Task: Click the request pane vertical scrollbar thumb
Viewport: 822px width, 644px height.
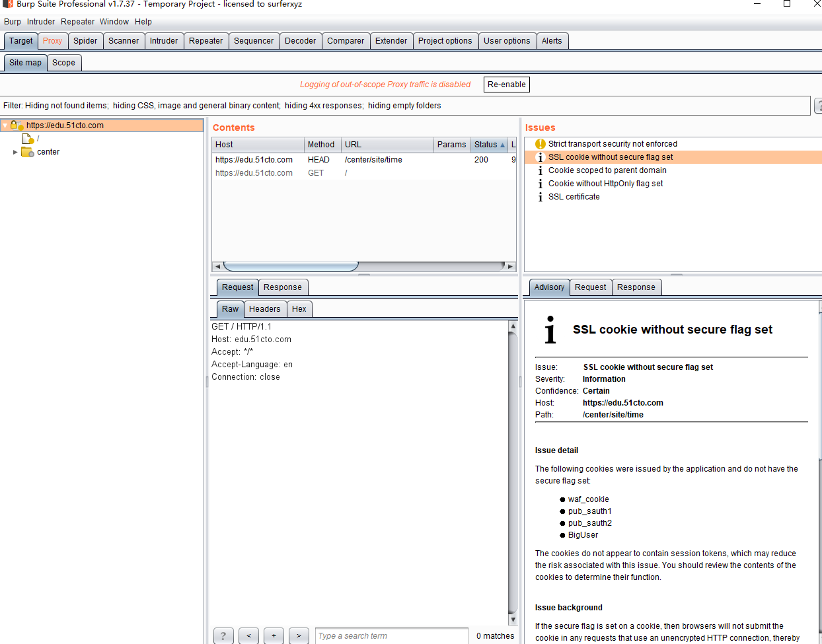Action: click(x=513, y=472)
